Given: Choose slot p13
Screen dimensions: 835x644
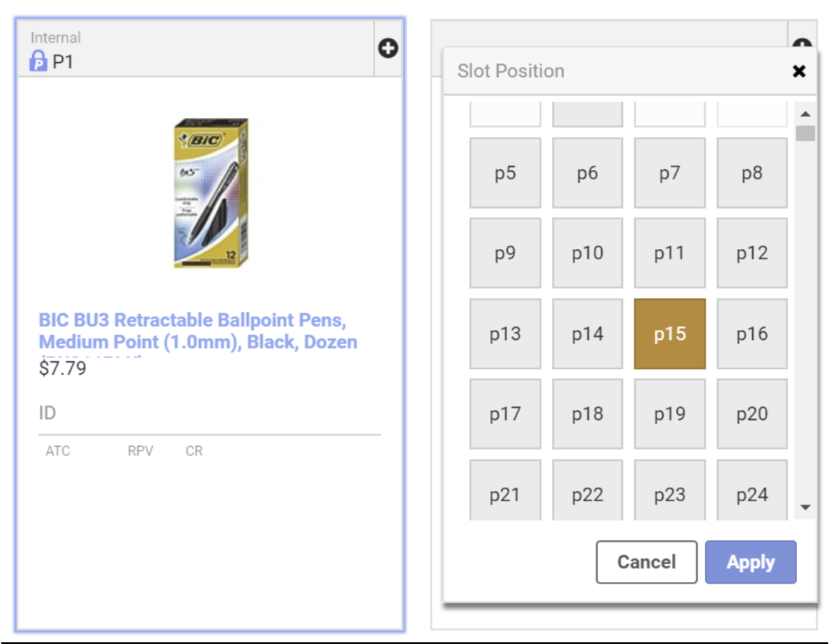Looking at the screenshot, I should click(505, 333).
